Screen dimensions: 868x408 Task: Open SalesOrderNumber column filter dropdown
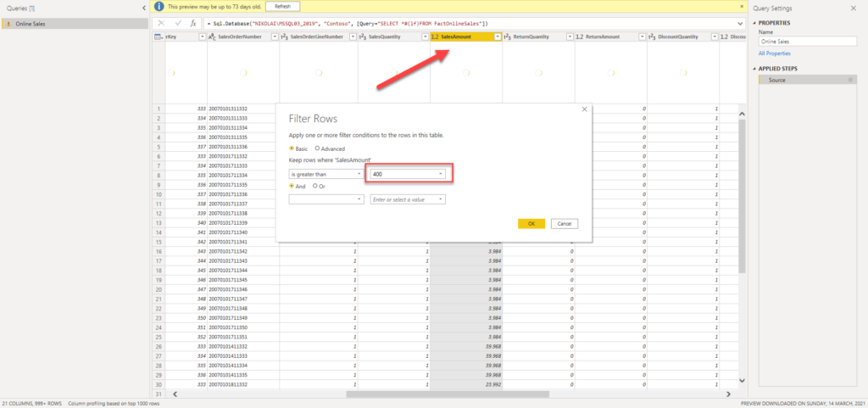[x=275, y=36]
